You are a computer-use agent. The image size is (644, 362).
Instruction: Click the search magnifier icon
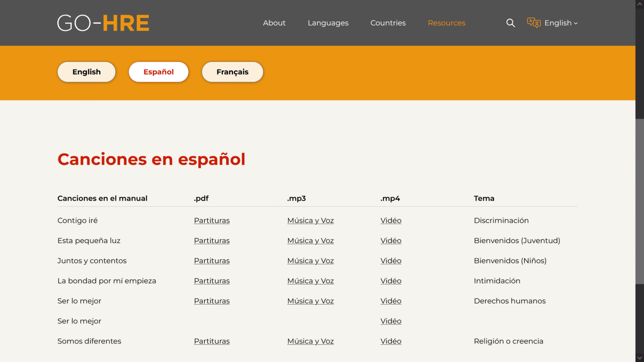[510, 23]
